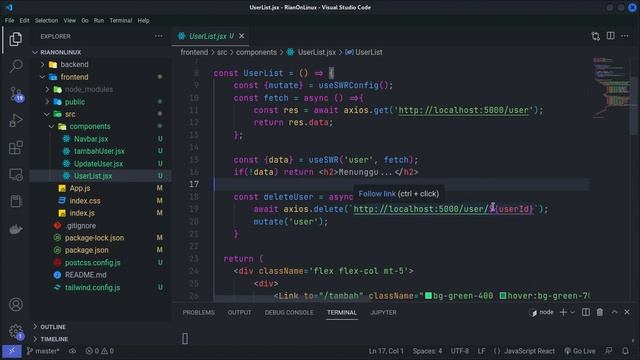This screenshot has width=640, height=360.
Task: Open the Selection menu
Action: (x=46, y=20)
